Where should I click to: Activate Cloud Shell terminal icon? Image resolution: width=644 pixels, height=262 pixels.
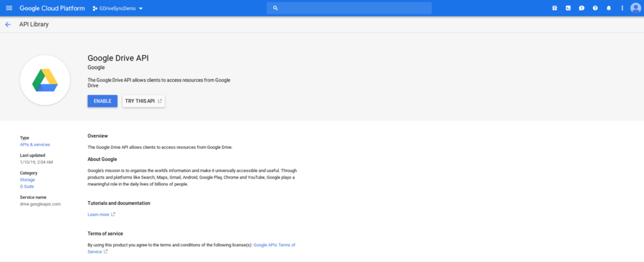[568, 8]
